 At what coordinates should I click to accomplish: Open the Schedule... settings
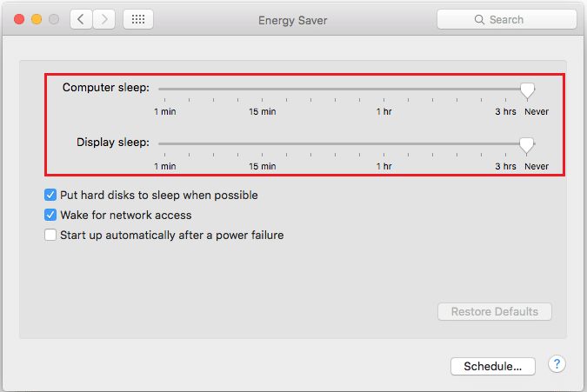pyautogui.click(x=492, y=366)
